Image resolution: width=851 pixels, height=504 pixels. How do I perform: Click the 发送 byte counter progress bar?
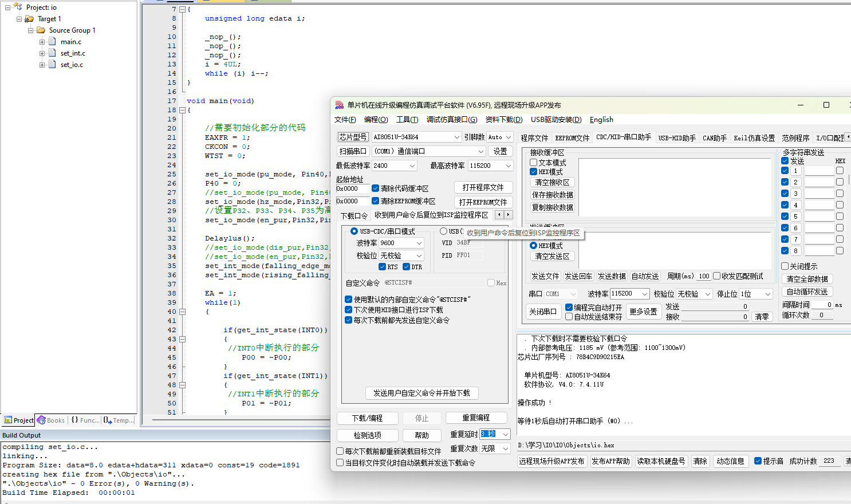(x=715, y=306)
